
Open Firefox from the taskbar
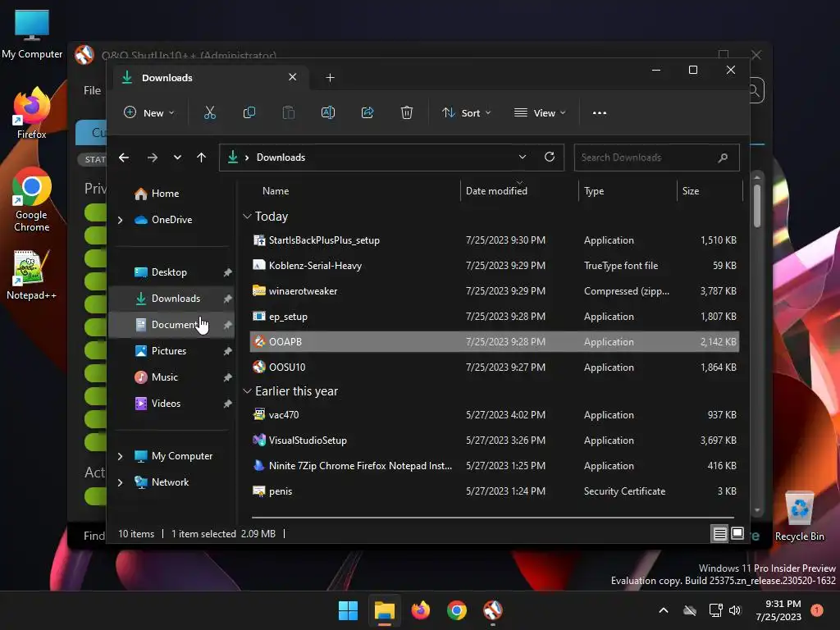421,610
